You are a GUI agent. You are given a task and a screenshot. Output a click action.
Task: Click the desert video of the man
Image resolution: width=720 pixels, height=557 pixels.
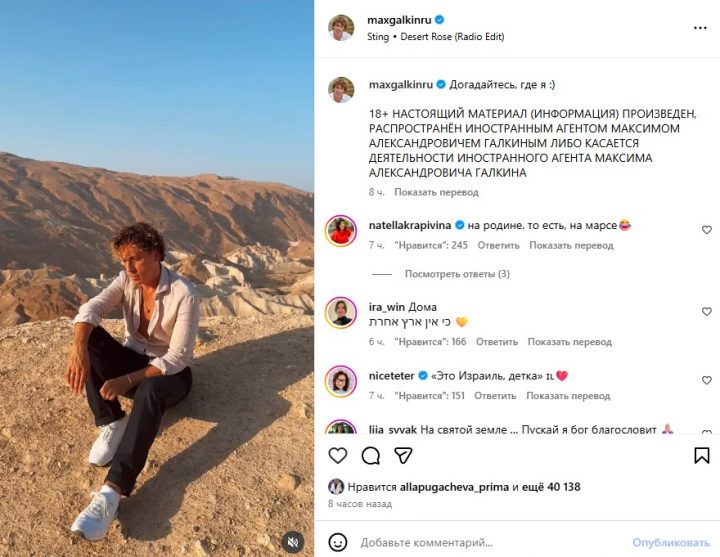[x=157, y=278]
